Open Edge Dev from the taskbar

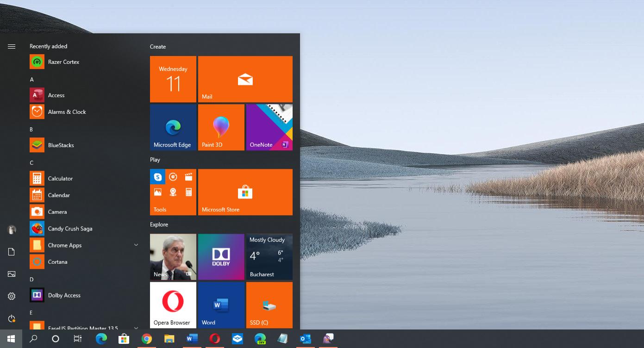pyautogui.click(x=260, y=339)
